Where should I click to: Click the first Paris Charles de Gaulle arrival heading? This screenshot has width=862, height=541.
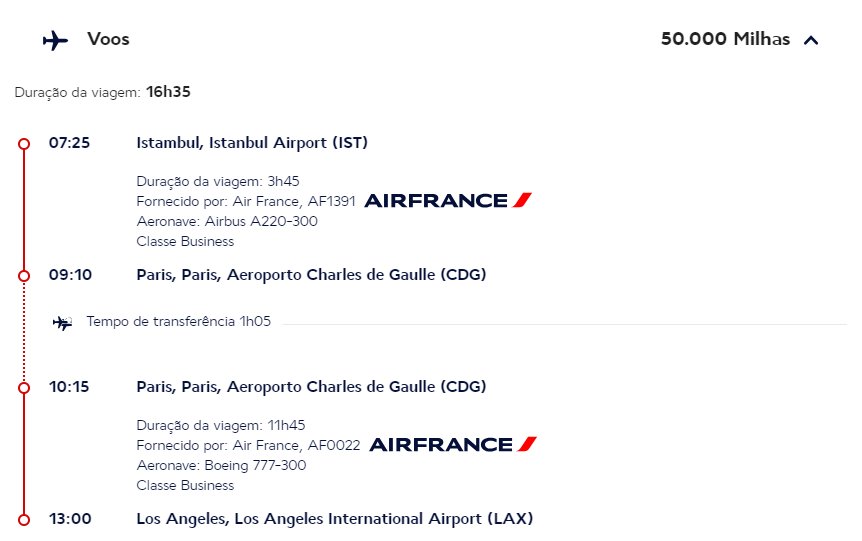click(x=311, y=275)
